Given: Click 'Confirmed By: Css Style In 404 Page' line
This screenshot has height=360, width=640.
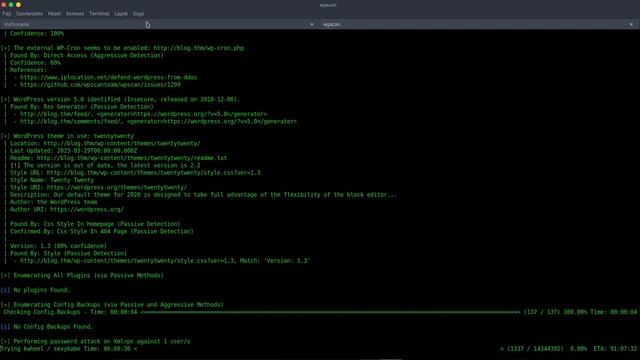Looking at the screenshot, I should pos(102,231).
